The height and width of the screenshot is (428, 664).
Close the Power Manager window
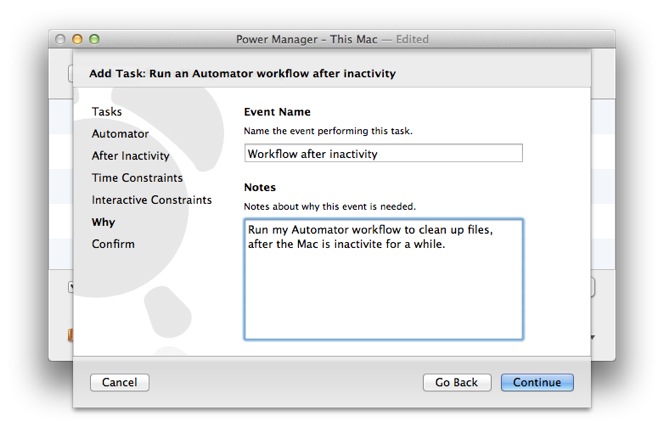60,39
